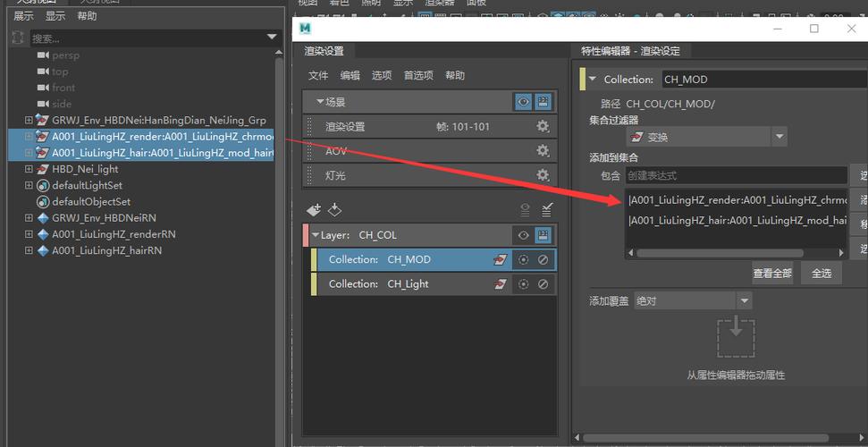Click the checklist options icon above layers
The width and height of the screenshot is (868, 447).
click(546, 210)
